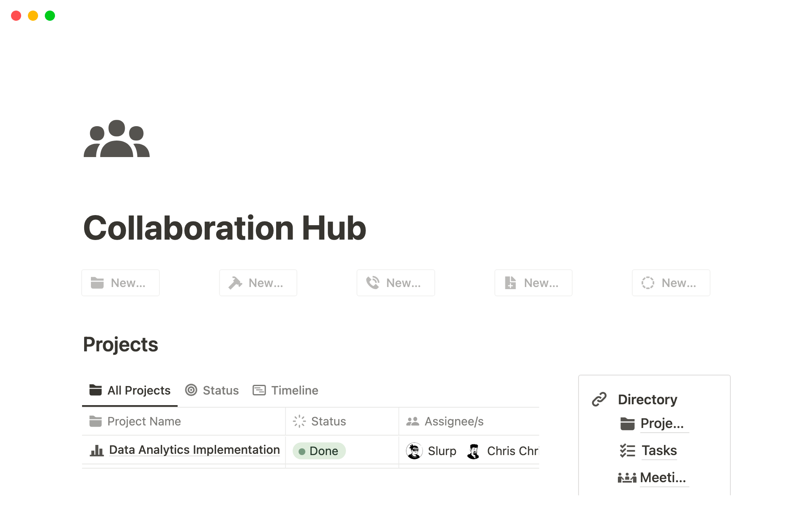This screenshot has height=508, width=812.
Task: Click the Done status pill
Action: (x=319, y=450)
